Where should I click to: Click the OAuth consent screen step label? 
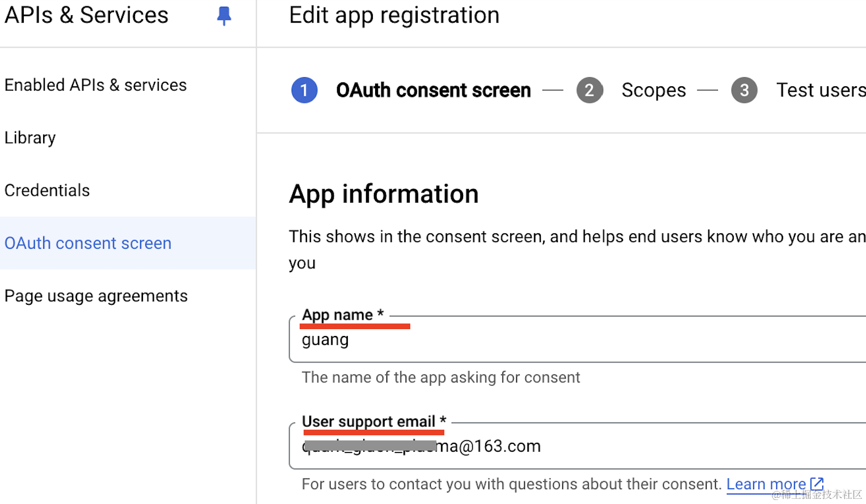tap(433, 90)
